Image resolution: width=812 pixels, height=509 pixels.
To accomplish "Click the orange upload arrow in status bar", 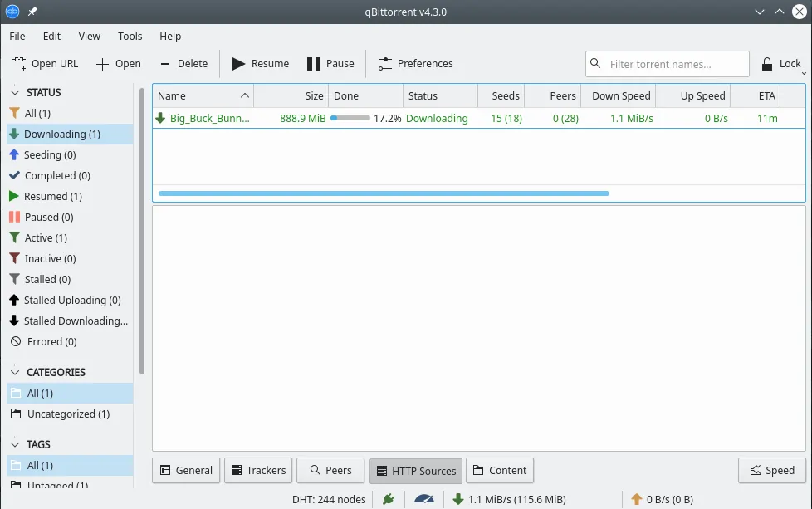I will point(637,499).
